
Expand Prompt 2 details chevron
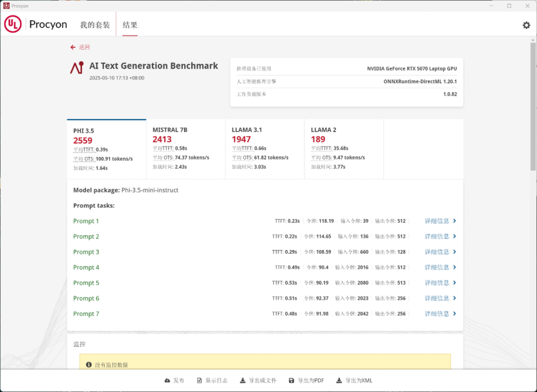pos(454,236)
